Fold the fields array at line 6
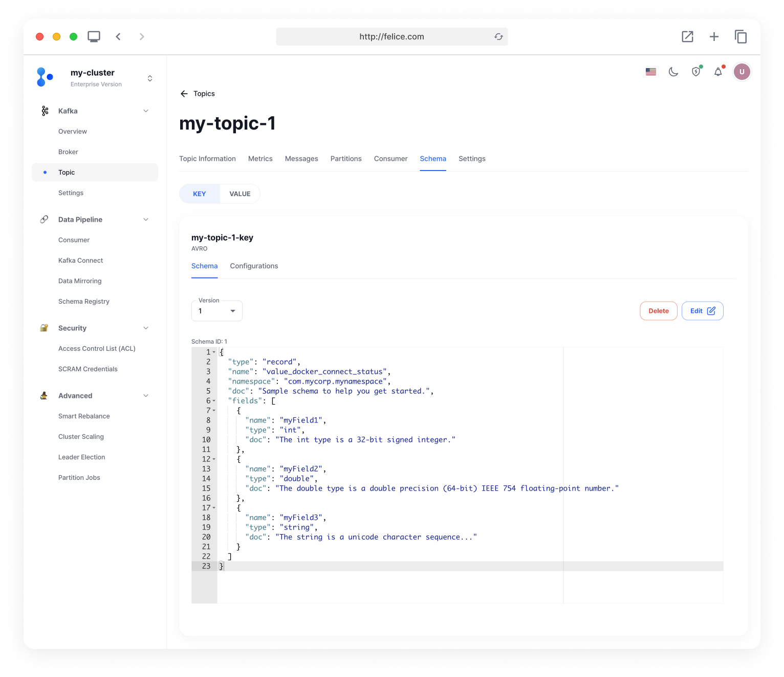 click(x=214, y=401)
